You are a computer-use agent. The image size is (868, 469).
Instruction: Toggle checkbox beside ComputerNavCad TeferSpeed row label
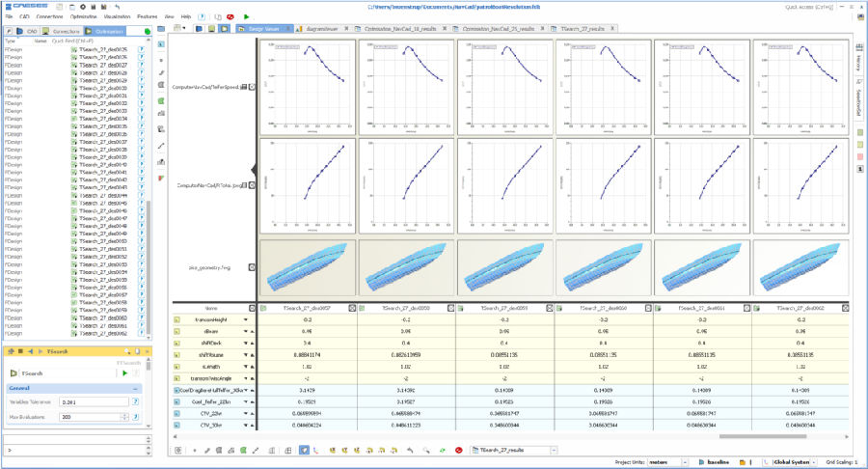252,87
